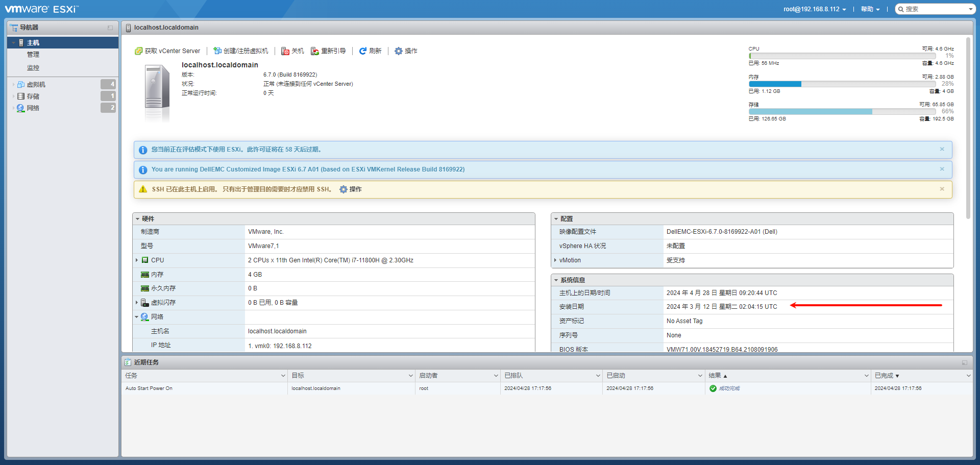Viewport: 980px width, 465px height.
Task: Open 网络 in the navigator
Action: 33,108
